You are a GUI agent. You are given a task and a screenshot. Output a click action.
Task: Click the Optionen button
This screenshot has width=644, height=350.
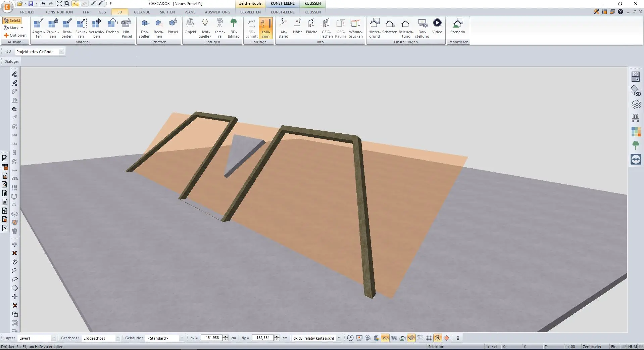pyautogui.click(x=15, y=35)
